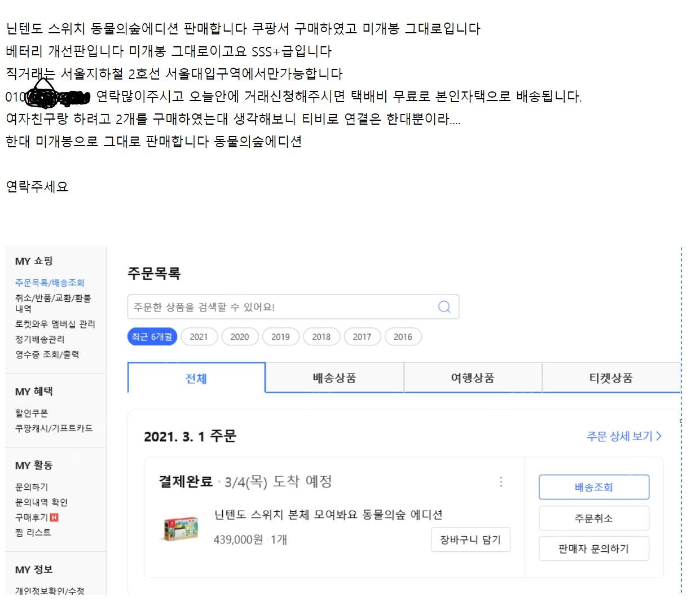The image size is (700, 610).
Task: Open 문의내역 확인 in the sidebar
Action: click(x=41, y=502)
